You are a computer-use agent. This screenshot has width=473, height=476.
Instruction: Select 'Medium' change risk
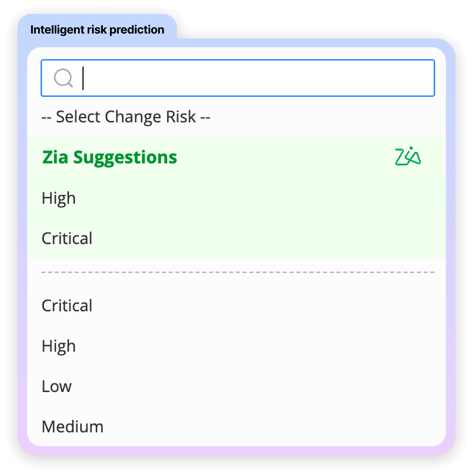pos(72,427)
